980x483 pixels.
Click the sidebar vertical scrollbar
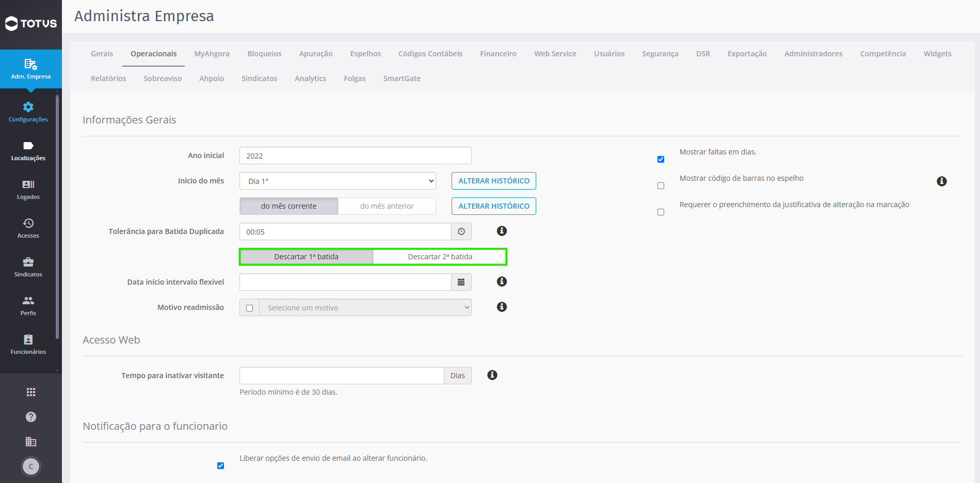click(x=57, y=217)
